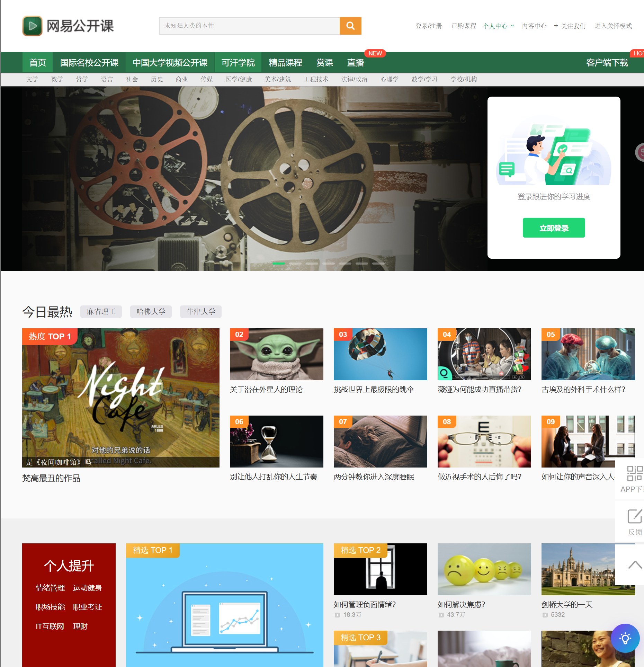Click the blue lightbulb floating button
Image resolution: width=644 pixels, height=667 pixels.
(x=625, y=638)
